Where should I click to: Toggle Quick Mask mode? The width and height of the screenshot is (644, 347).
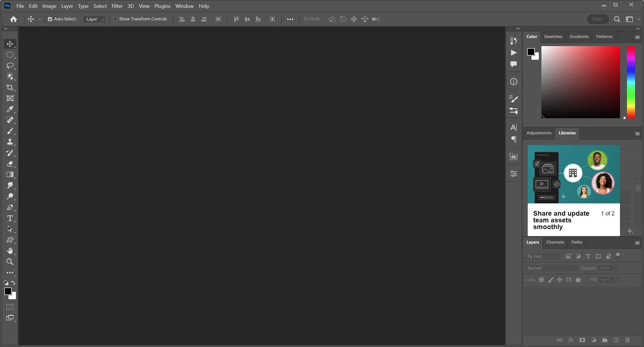10,307
